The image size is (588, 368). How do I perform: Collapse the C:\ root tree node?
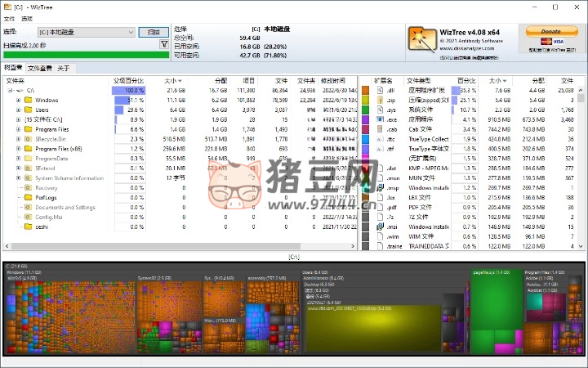pos(8,90)
